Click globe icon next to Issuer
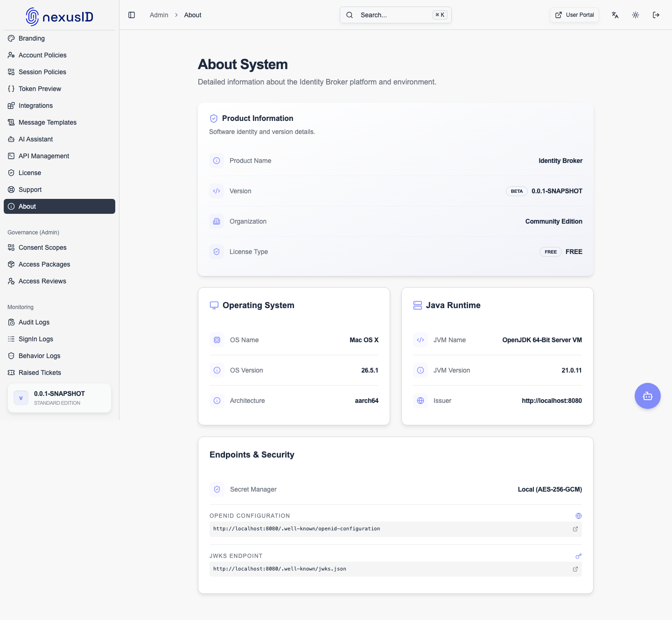Image resolution: width=672 pixels, height=620 pixels. pos(420,401)
